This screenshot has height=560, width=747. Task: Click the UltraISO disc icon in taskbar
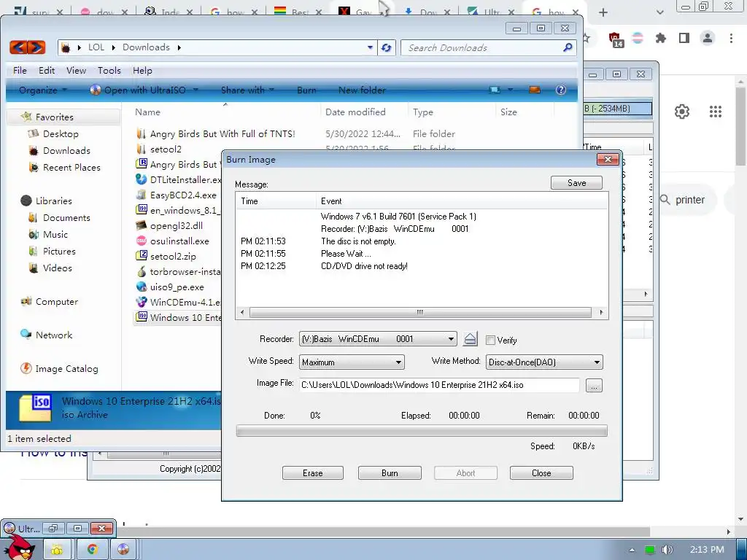click(x=123, y=549)
